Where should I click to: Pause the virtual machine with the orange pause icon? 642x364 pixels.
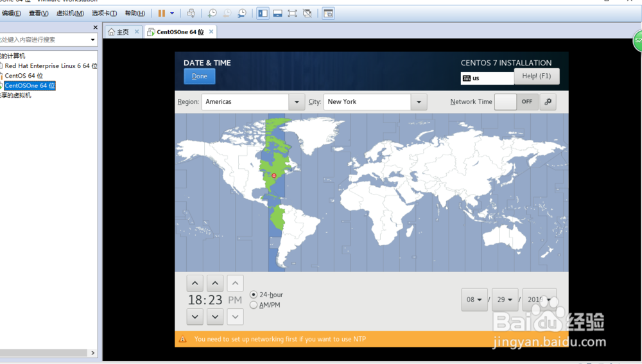[x=162, y=13]
